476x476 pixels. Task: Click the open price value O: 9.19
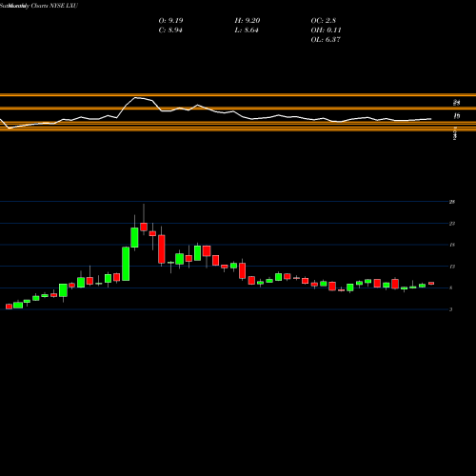(x=170, y=21)
